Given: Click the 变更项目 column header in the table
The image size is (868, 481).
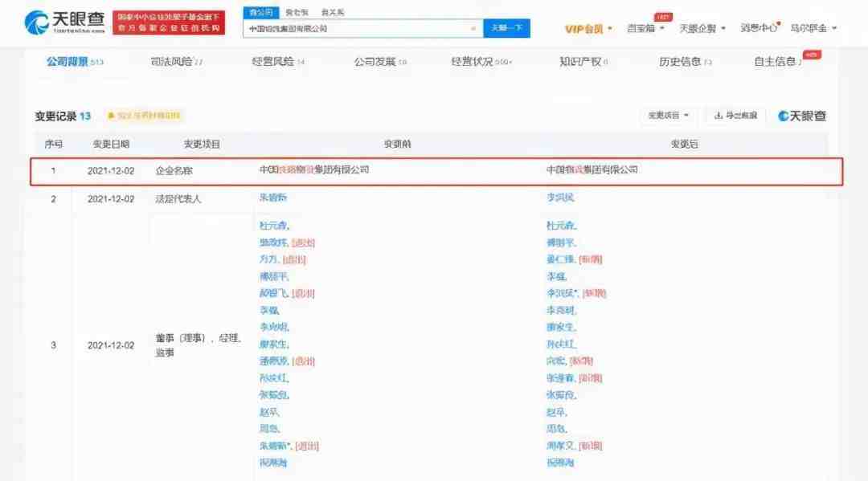Looking at the screenshot, I should [202, 145].
